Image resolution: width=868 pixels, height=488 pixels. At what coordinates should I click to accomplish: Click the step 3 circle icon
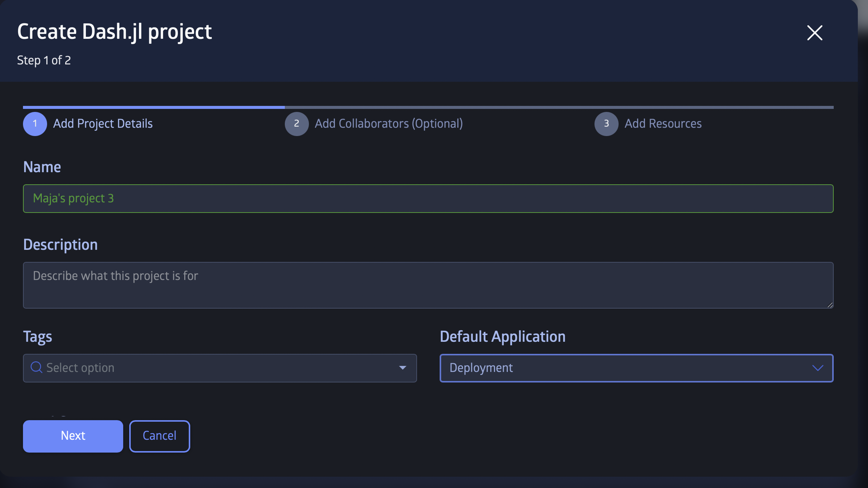tap(607, 124)
